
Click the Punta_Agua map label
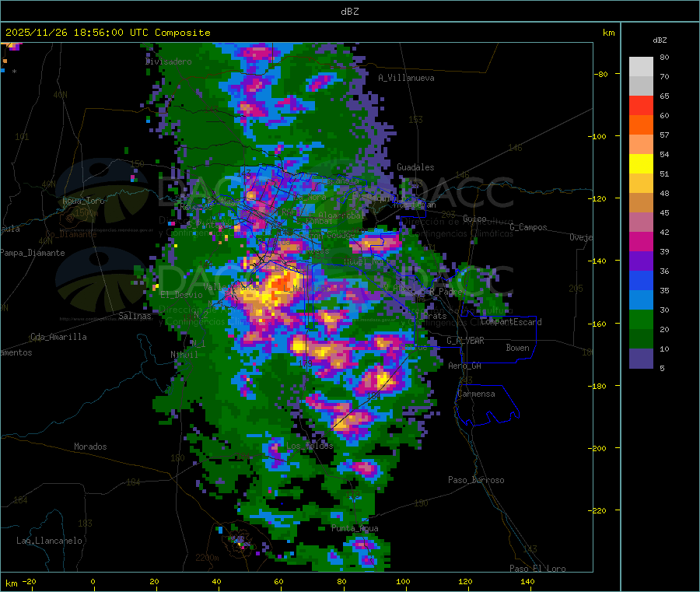[x=355, y=529]
